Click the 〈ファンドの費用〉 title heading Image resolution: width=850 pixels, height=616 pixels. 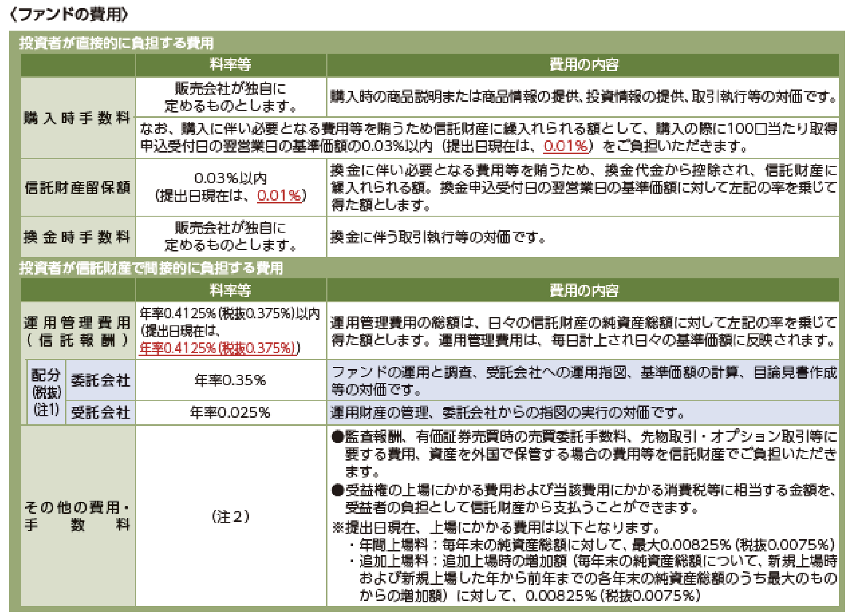tap(69, 15)
